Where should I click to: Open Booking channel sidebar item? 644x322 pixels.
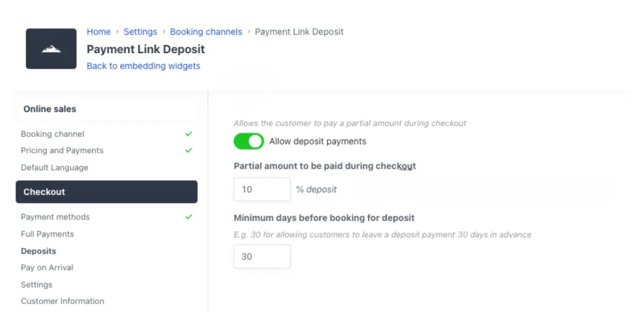pos(53,134)
